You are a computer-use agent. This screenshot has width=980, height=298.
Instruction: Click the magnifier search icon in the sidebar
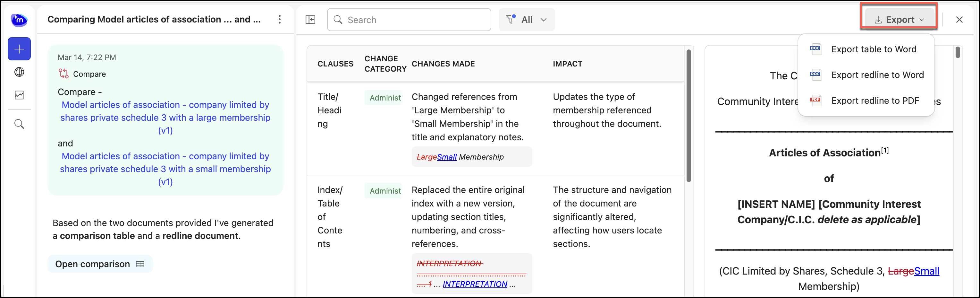coord(19,124)
